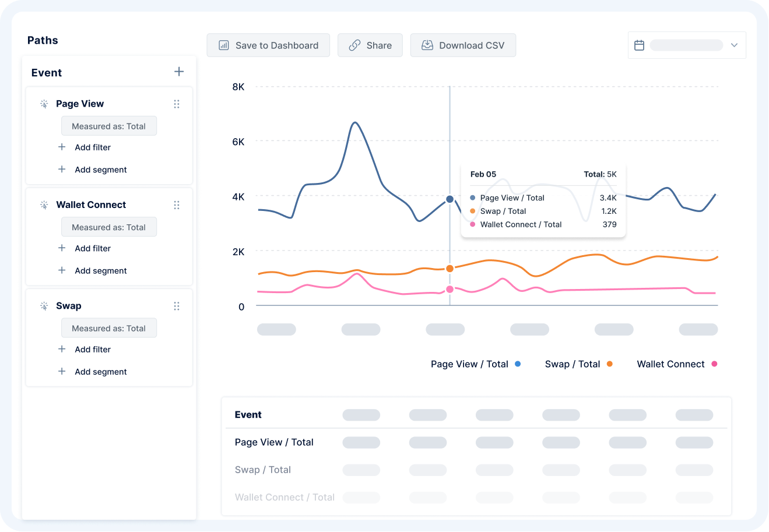769x532 pixels.
Task: Add segment to Page View event
Action: (x=101, y=170)
